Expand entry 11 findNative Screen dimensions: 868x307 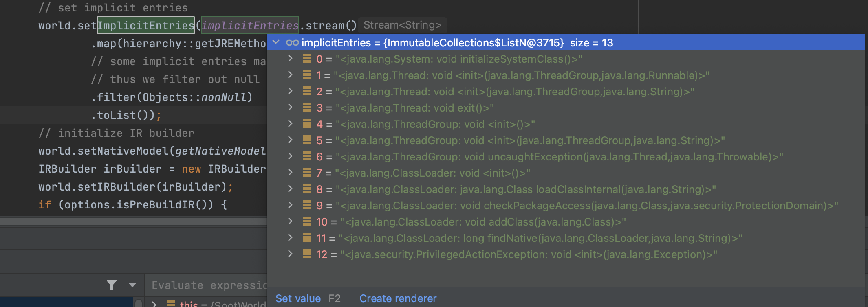click(290, 238)
